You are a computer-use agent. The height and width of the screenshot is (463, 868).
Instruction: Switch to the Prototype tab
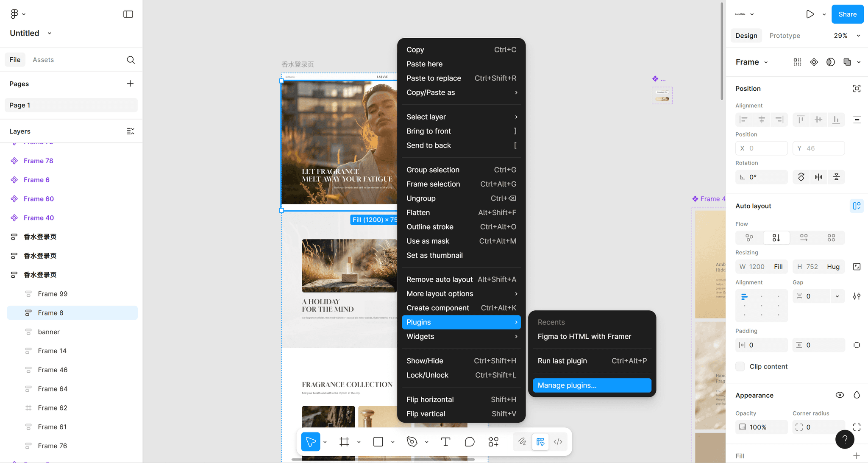tap(785, 36)
